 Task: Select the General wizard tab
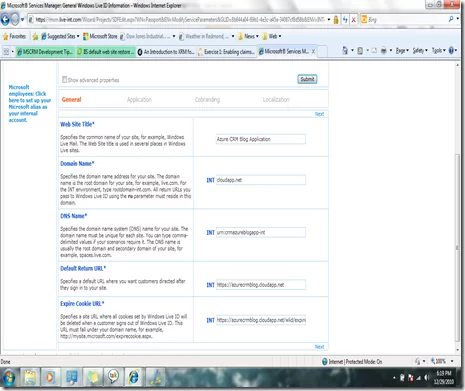(x=71, y=99)
